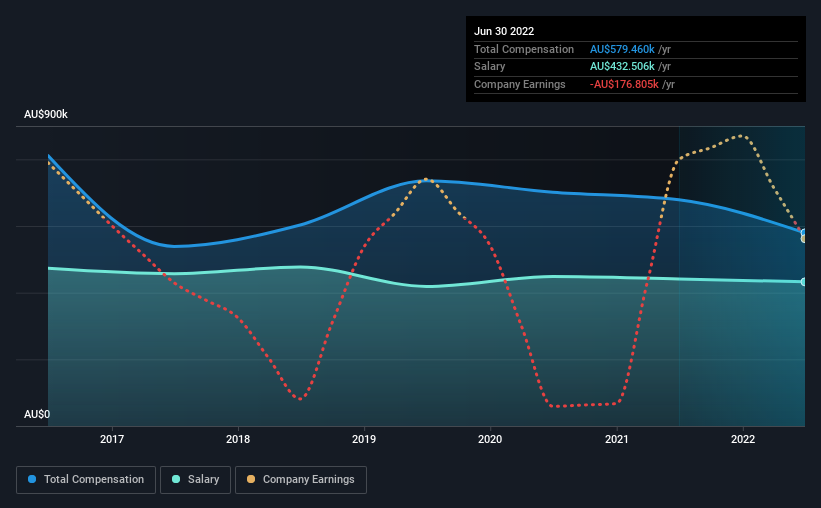Click the blue Total Compensation legend dot

pos(32,479)
